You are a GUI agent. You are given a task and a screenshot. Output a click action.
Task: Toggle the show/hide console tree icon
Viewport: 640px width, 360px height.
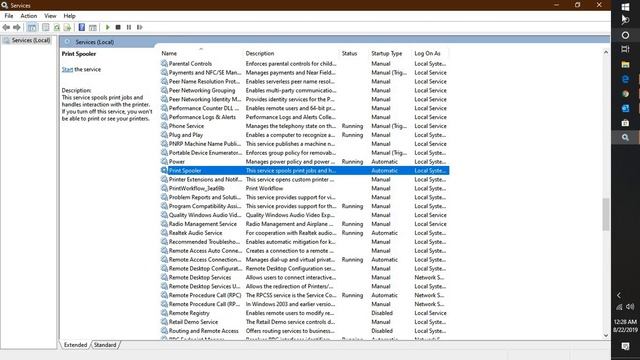pyautogui.click(x=32, y=27)
